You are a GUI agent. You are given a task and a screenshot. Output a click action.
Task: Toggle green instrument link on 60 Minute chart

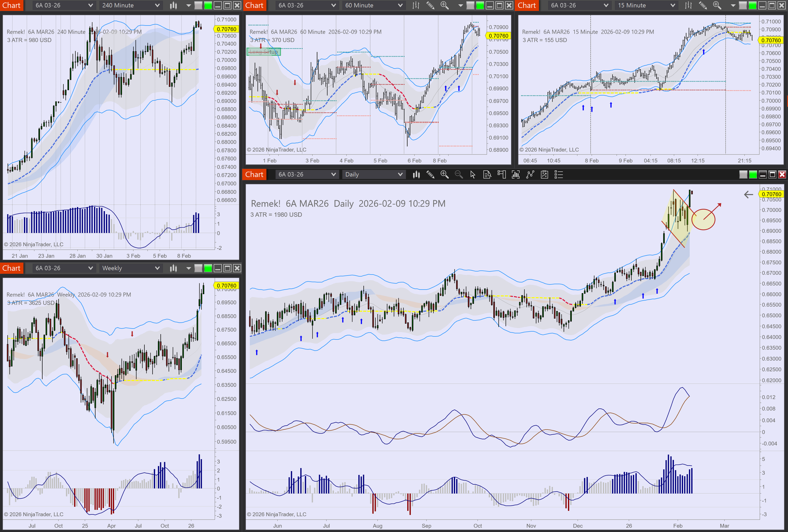click(480, 5)
